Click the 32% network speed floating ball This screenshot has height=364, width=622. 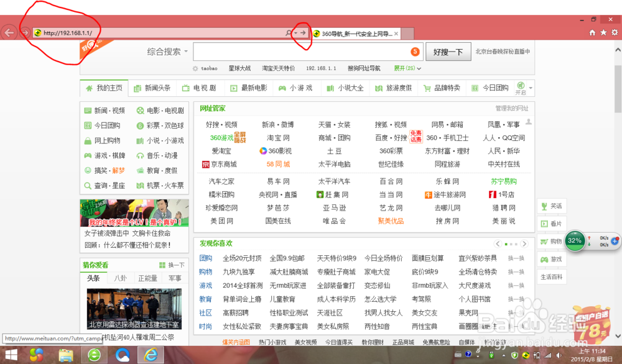tap(575, 241)
